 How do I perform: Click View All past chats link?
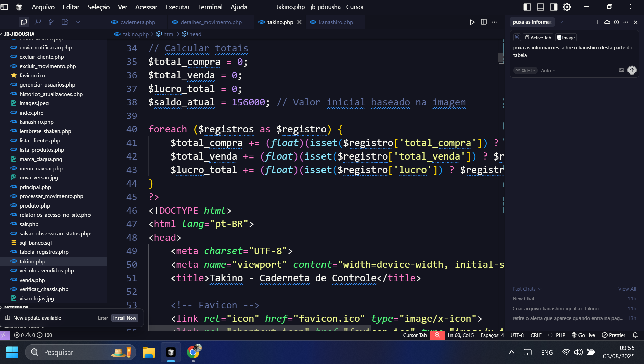627,289
